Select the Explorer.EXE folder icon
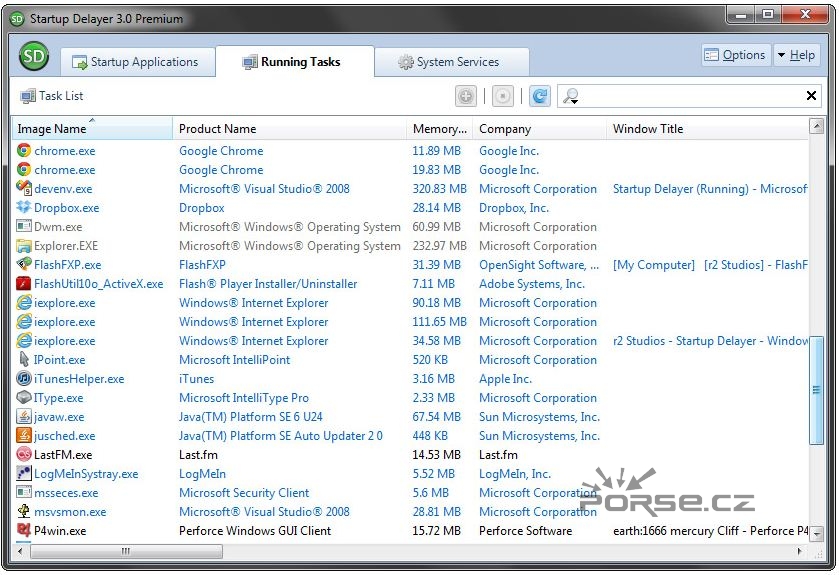This screenshot has height=575, width=839. 24,246
